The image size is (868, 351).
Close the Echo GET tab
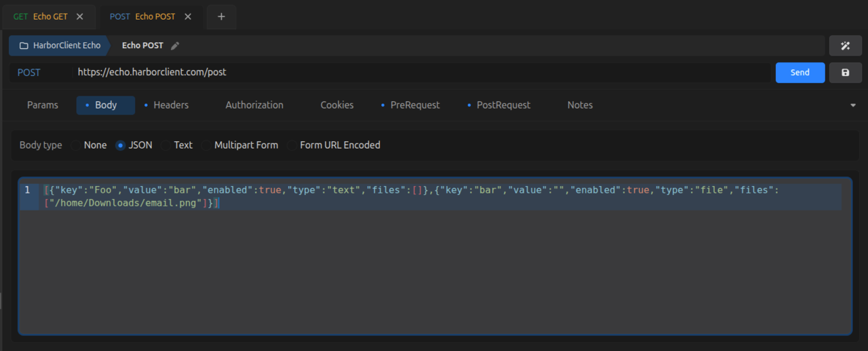tap(80, 16)
